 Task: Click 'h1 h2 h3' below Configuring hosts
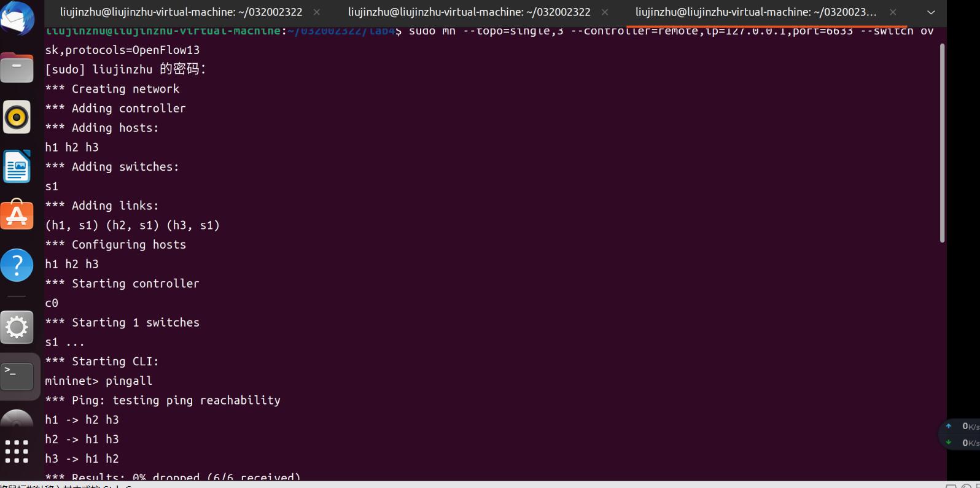tap(72, 264)
